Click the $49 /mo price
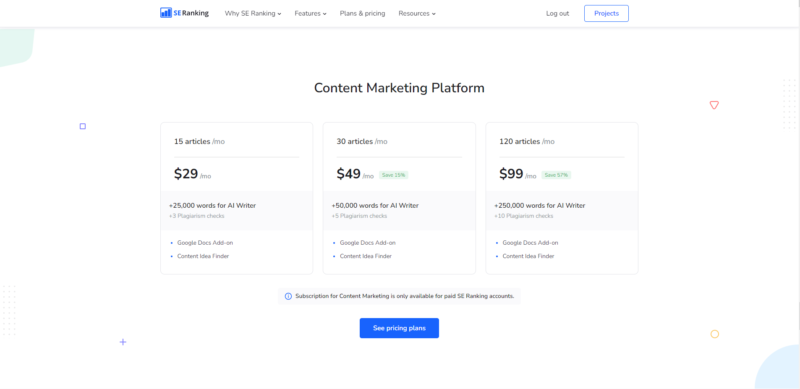This screenshot has width=800, height=389. pos(355,174)
